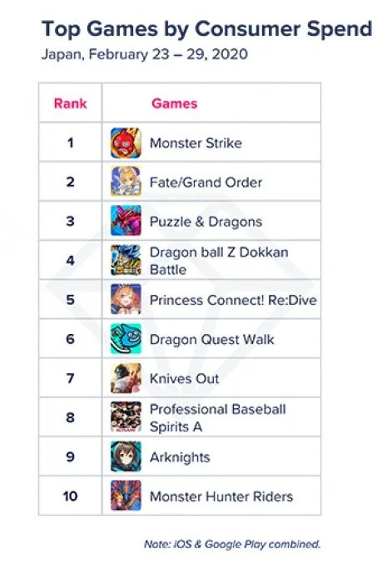Click the Arknights game icon
Image resolution: width=392 pixels, height=574 pixels.
point(126,457)
